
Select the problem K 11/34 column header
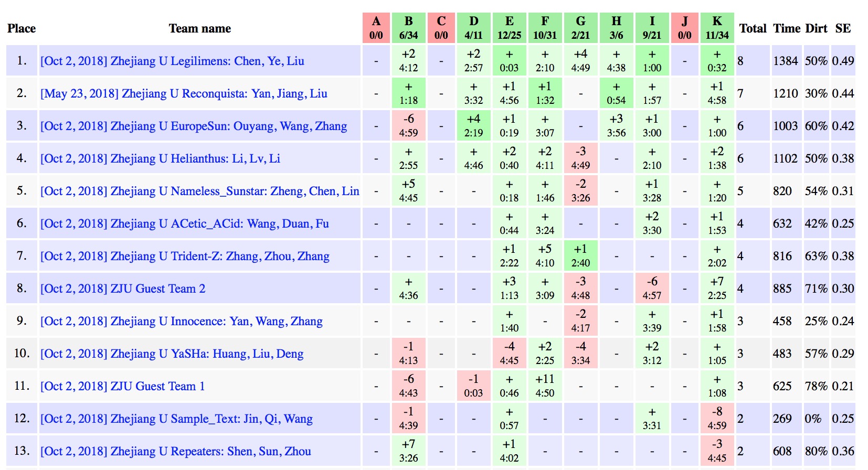(717, 28)
